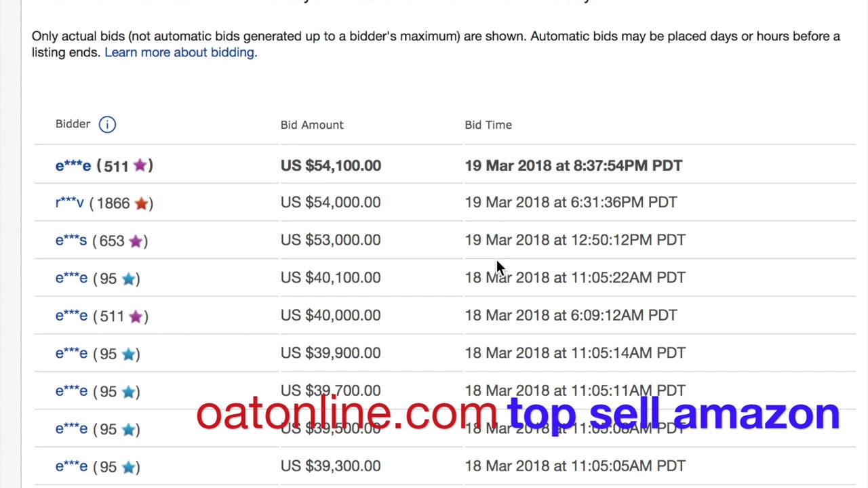The height and width of the screenshot is (488, 868).
Task: Open bidder e***s on the $53,000.00 row
Action: click(x=71, y=240)
